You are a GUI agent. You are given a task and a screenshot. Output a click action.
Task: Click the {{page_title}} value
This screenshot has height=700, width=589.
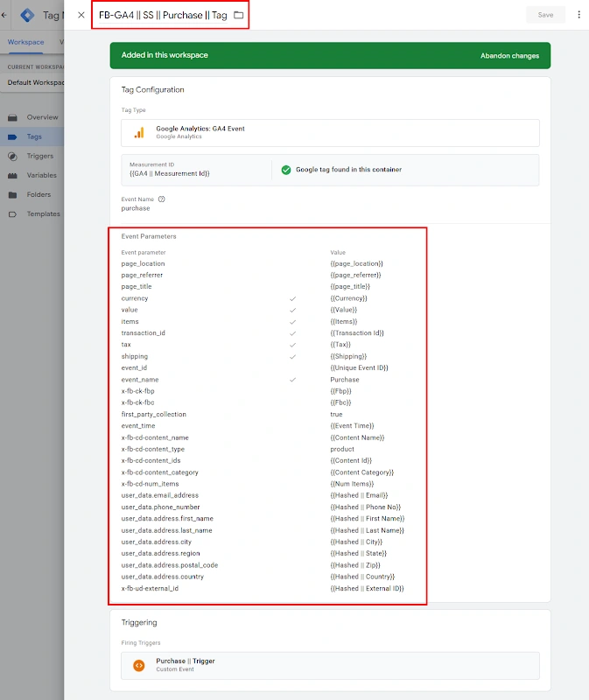click(350, 287)
